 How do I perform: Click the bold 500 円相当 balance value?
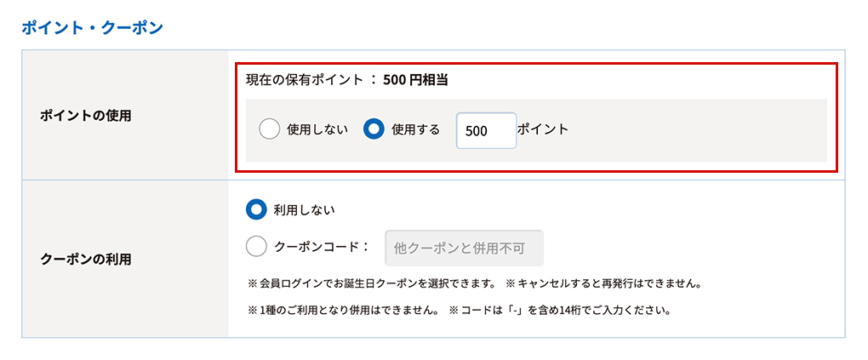415,81
